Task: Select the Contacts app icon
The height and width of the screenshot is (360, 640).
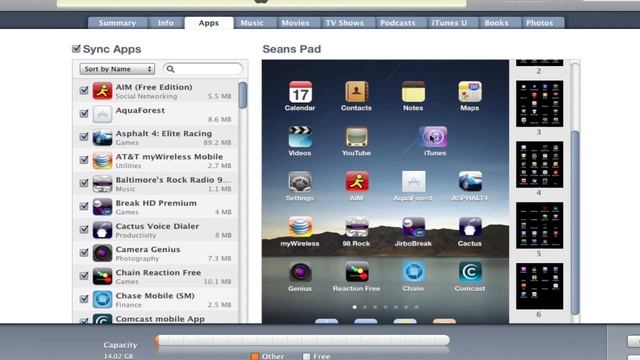Action: pos(356,92)
